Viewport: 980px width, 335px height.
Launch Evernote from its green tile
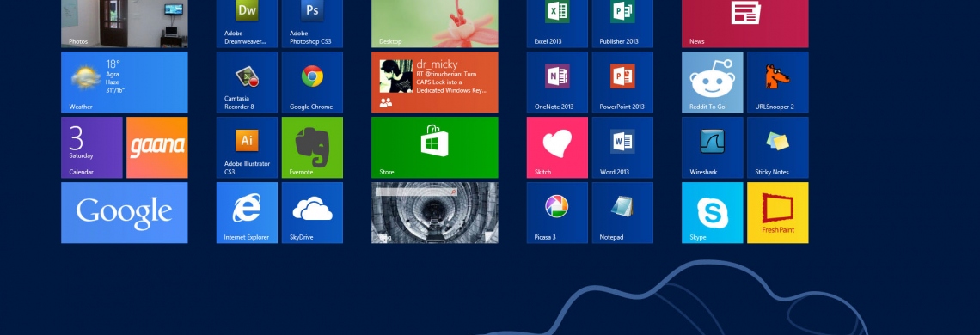point(312,148)
